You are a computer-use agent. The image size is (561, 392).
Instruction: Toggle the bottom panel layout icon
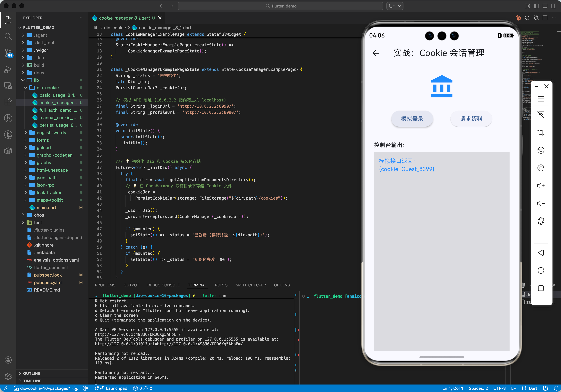(x=545, y=6)
